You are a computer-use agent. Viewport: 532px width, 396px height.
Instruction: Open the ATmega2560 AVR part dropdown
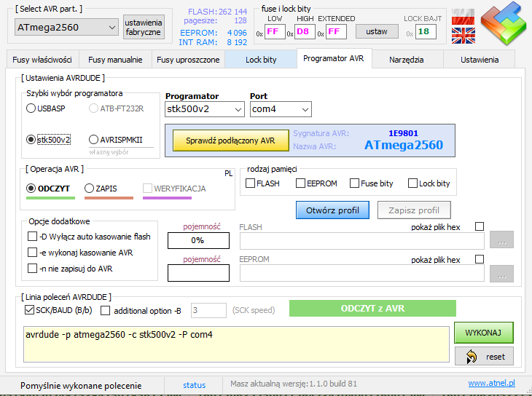tap(66, 27)
